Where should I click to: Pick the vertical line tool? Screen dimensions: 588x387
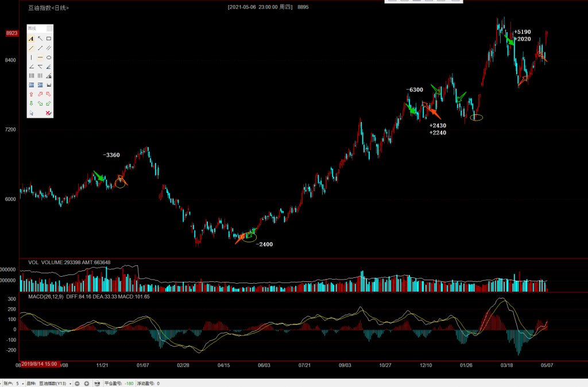[x=31, y=57]
